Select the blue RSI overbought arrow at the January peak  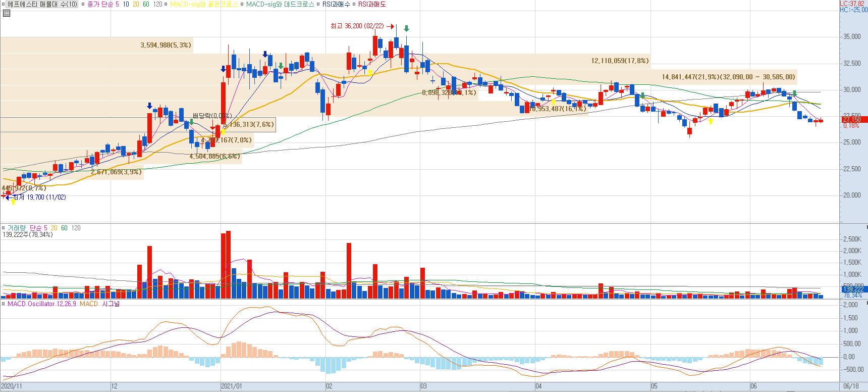[265, 54]
